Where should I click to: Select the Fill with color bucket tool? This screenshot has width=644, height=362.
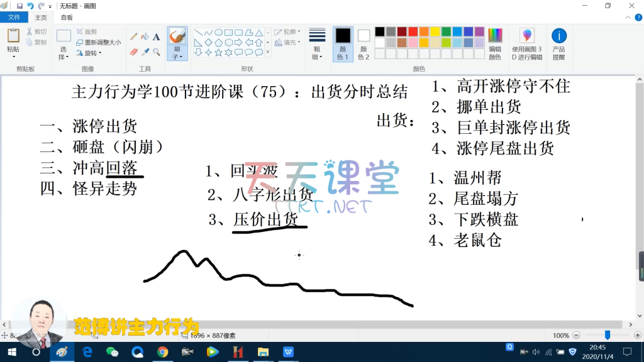[x=145, y=37]
